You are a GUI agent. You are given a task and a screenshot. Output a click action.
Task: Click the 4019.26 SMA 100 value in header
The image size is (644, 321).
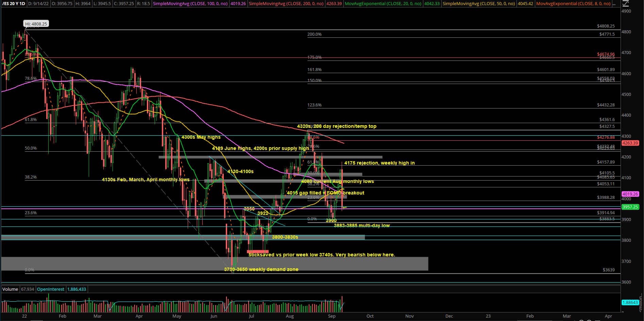click(x=238, y=4)
